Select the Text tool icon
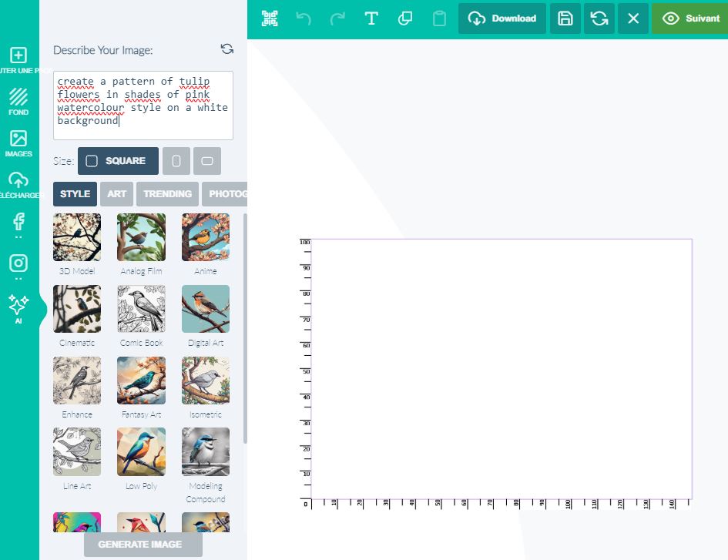Viewport: 728px width, 560px height. click(x=371, y=18)
